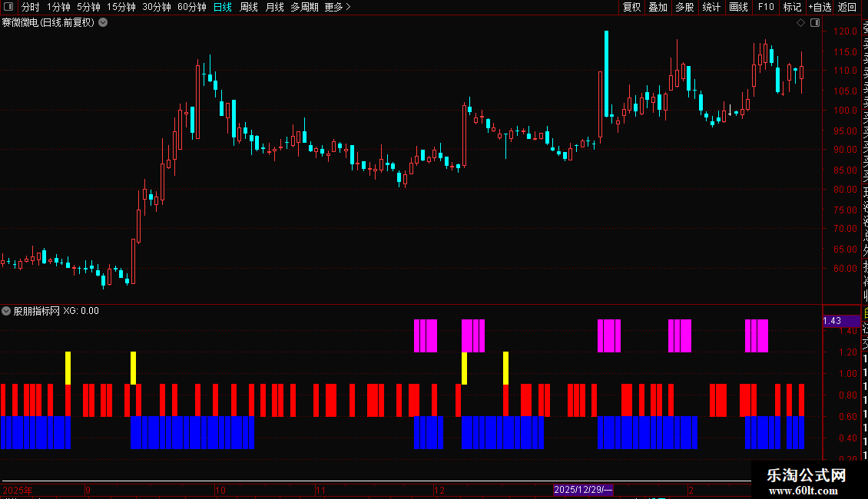This screenshot has width=868, height=499.
Task: Switch to 周线 weekly chart
Action: tap(249, 7)
